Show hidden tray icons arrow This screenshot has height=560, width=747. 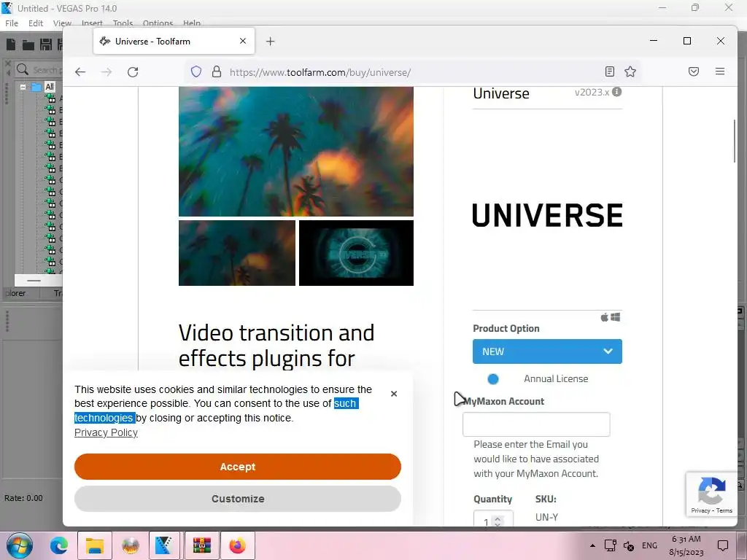(x=592, y=545)
